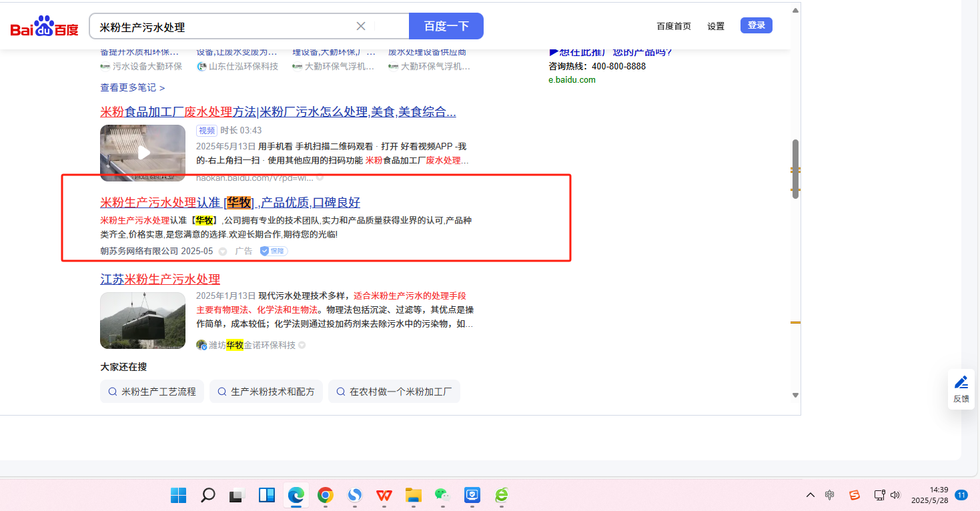This screenshot has height=511, width=980.
Task: Expand the dropdown arrow after 潍坊华牧金诺环保科技
Action: [x=302, y=346]
